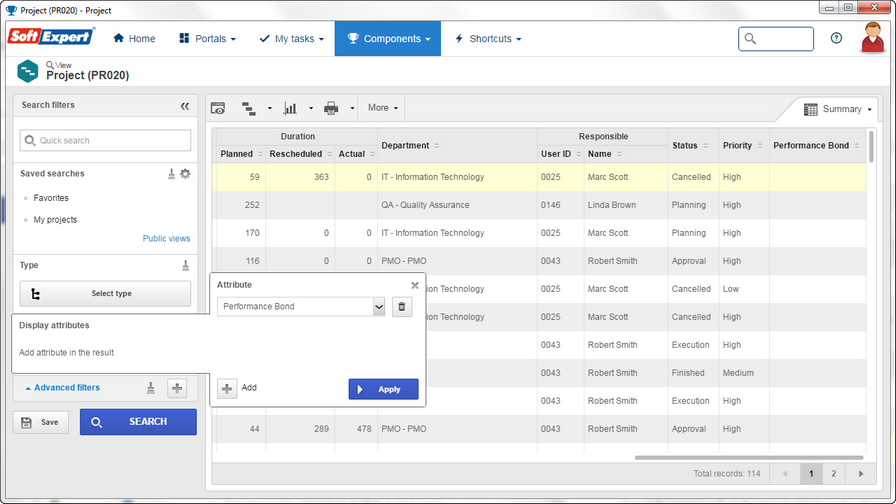The width and height of the screenshot is (896, 504).
Task: Click the bar chart toolbar icon
Action: click(x=290, y=108)
